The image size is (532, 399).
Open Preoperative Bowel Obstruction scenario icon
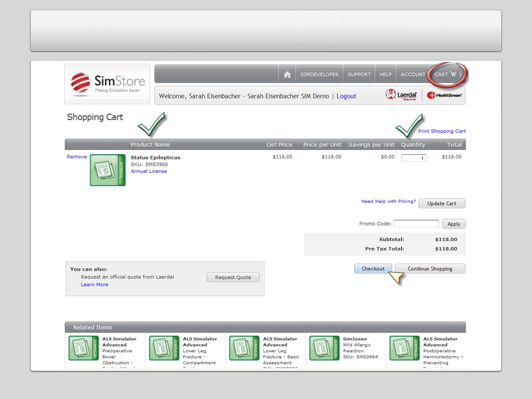coord(84,348)
